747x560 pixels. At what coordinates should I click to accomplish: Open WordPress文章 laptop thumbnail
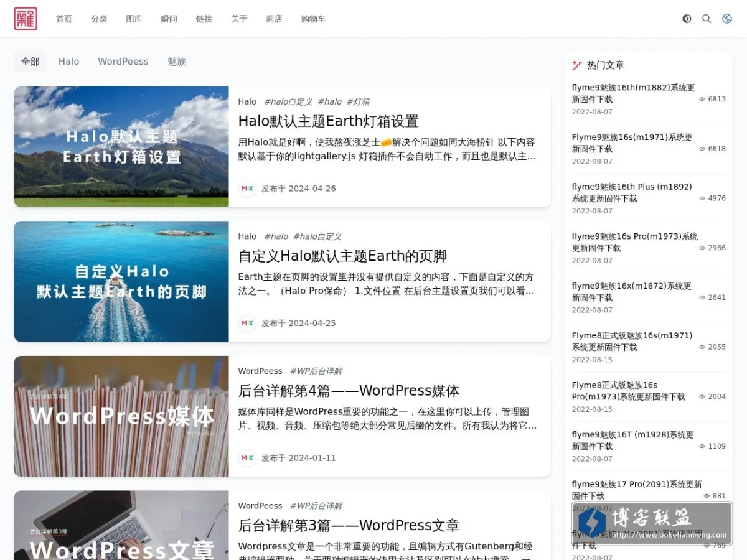(x=121, y=526)
